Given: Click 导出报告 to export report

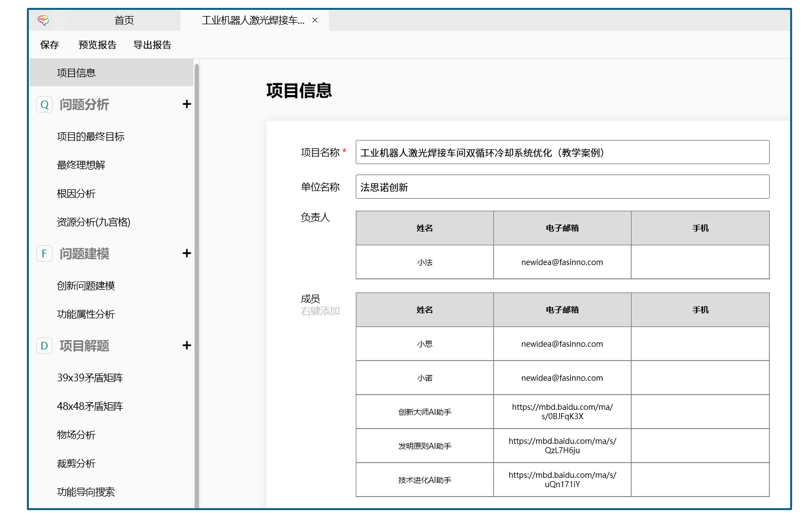Looking at the screenshot, I should tap(152, 45).
